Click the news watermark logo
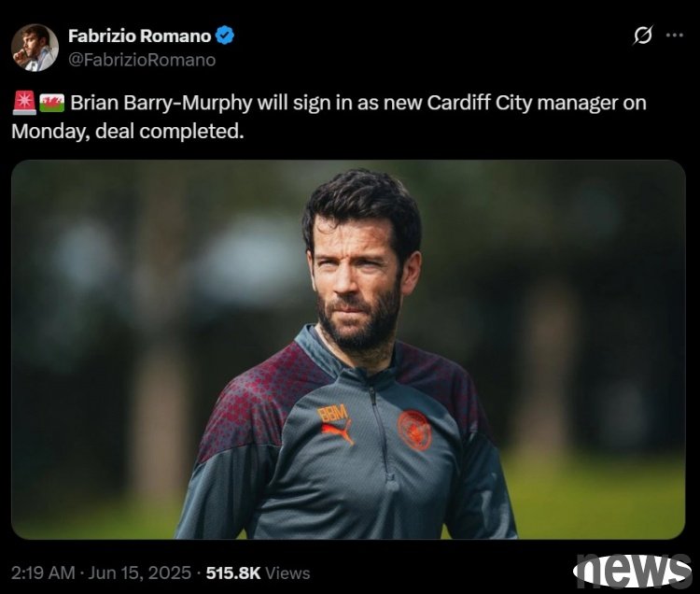The image size is (700, 594). 632,571
